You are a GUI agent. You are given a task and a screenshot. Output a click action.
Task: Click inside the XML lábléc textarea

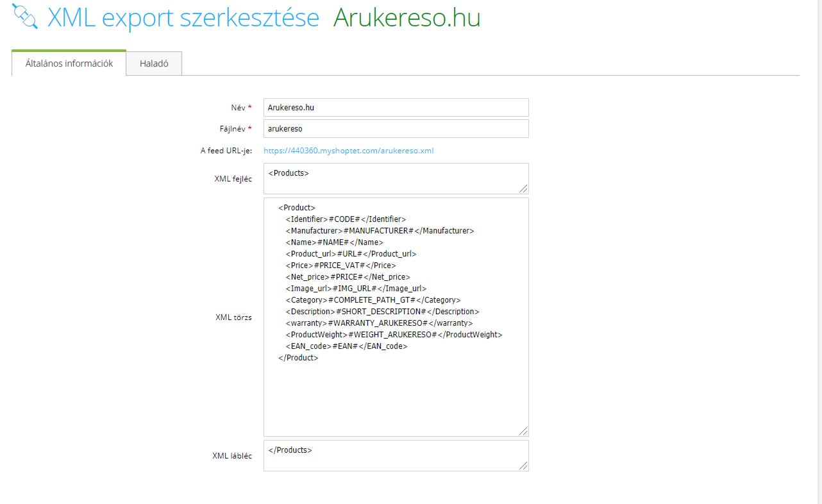pyautogui.click(x=396, y=455)
